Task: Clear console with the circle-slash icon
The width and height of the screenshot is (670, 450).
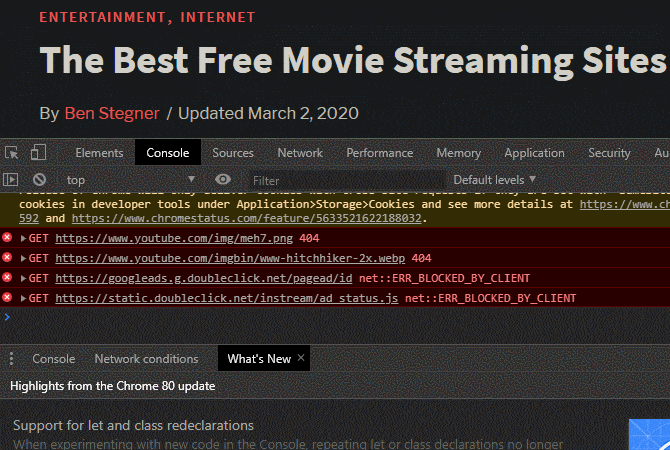Action: [x=39, y=179]
